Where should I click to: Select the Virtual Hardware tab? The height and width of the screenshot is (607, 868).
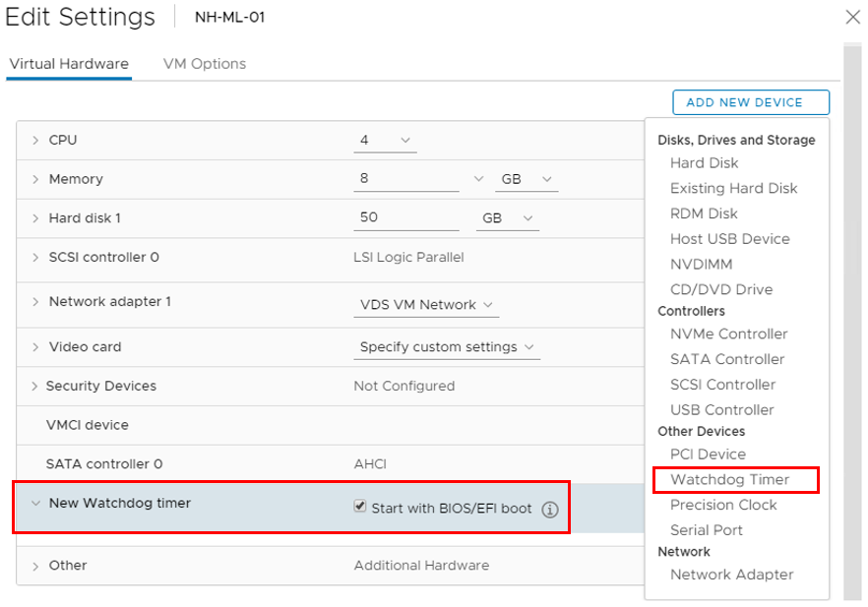click(x=69, y=64)
